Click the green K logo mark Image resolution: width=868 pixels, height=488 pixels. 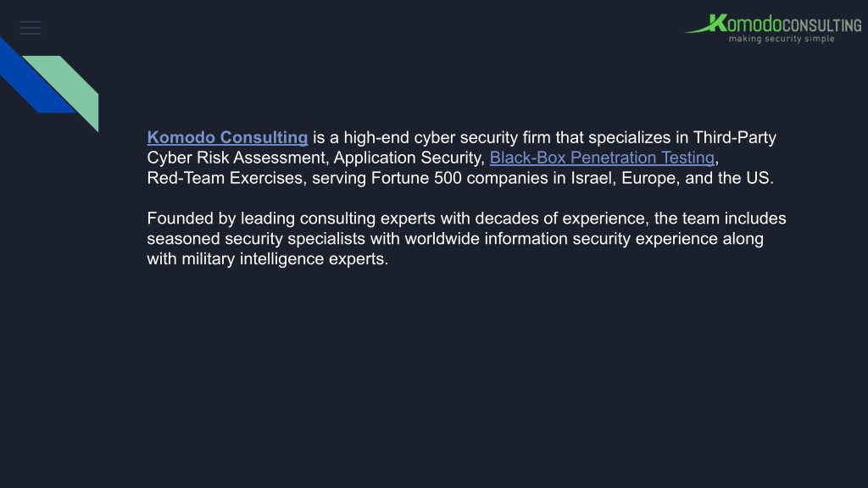(717, 23)
